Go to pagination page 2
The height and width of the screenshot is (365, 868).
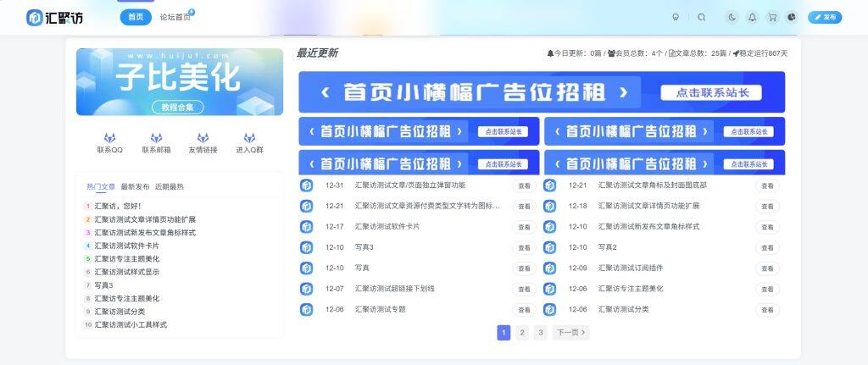(x=522, y=332)
